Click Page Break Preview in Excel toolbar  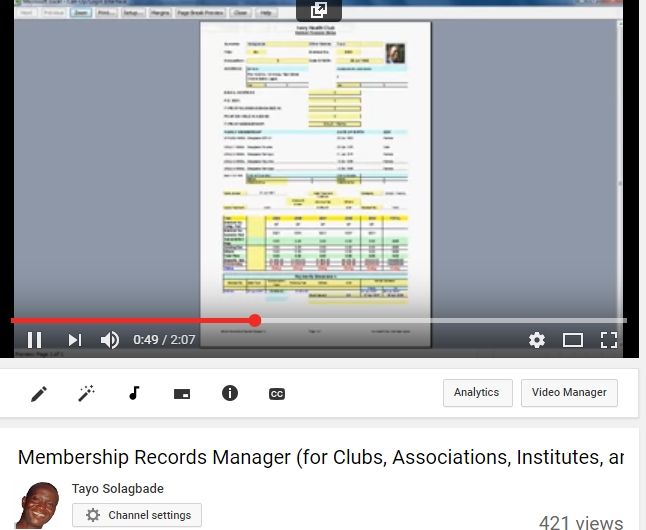point(200,13)
